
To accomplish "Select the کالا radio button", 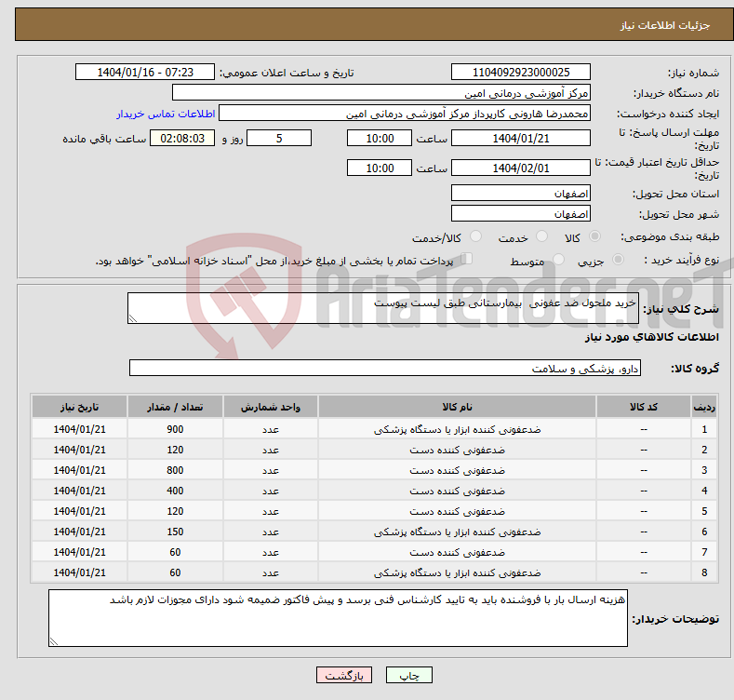I will click(594, 236).
